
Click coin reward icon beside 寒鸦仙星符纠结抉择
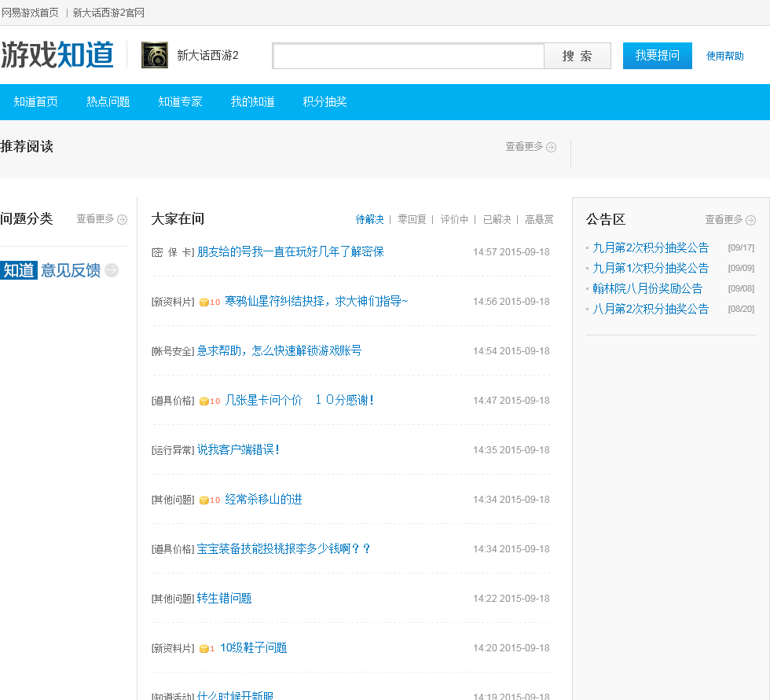(204, 302)
